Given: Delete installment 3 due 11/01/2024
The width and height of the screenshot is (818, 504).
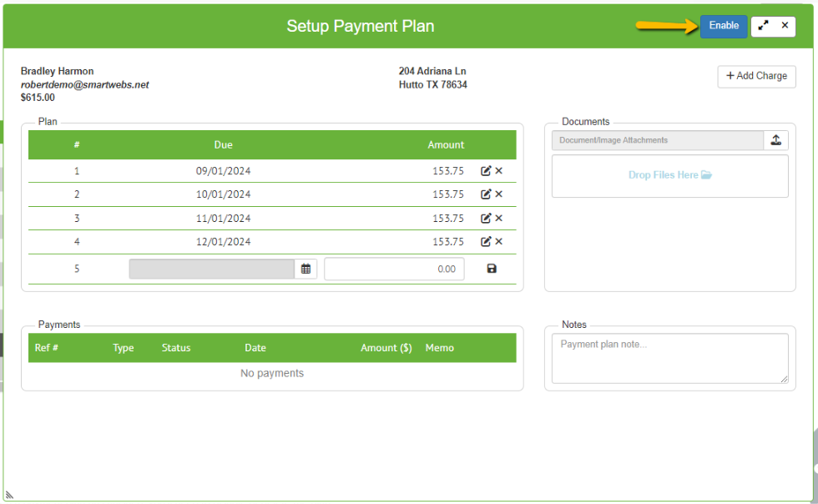Looking at the screenshot, I should point(499,218).
